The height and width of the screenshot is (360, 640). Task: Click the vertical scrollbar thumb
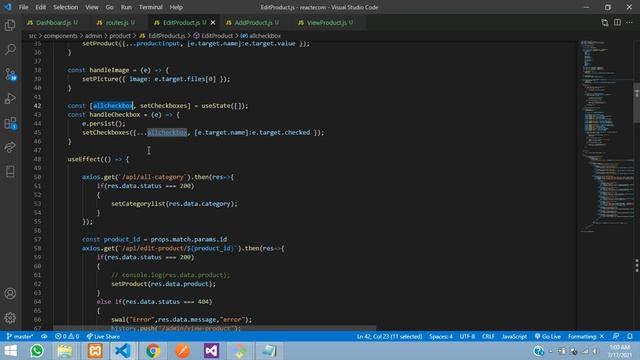[636, 102]
